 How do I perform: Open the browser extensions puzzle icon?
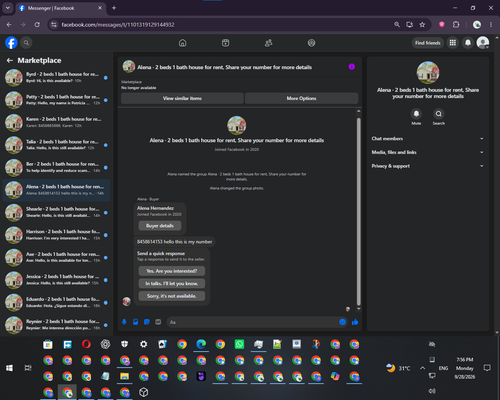click(456, 25)
